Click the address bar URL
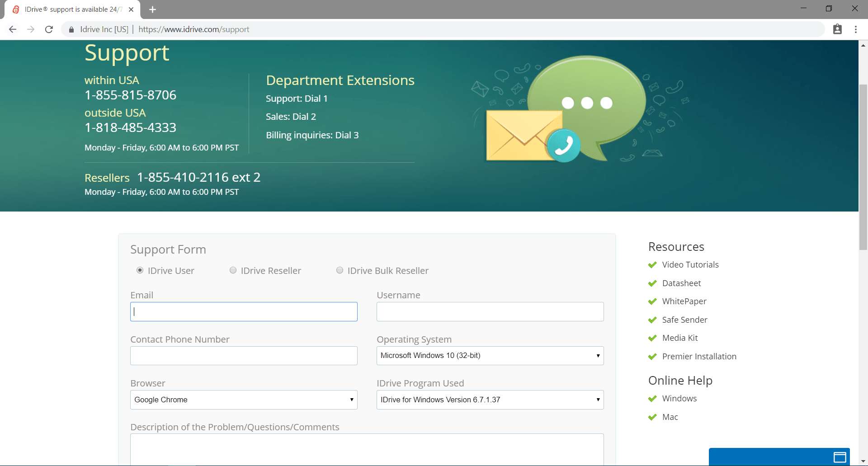This screenshot has height=466, width=868. click(193, 29)
